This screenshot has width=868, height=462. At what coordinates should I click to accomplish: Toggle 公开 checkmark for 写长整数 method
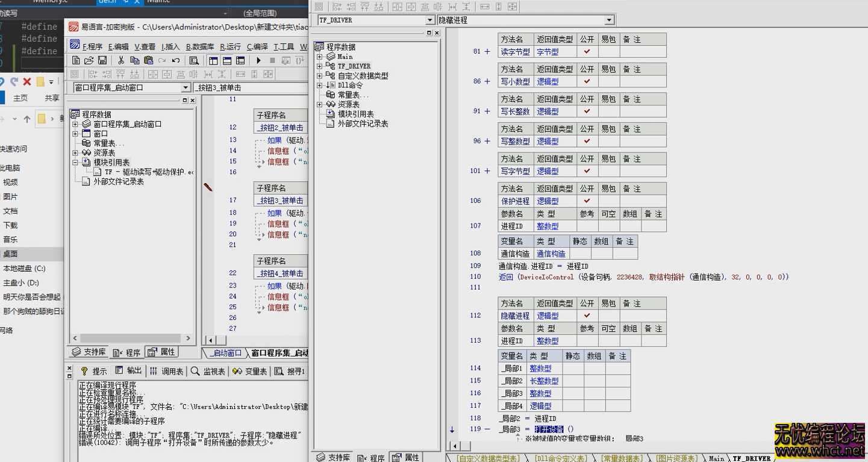pyautogui.click(x=587, y=111)
